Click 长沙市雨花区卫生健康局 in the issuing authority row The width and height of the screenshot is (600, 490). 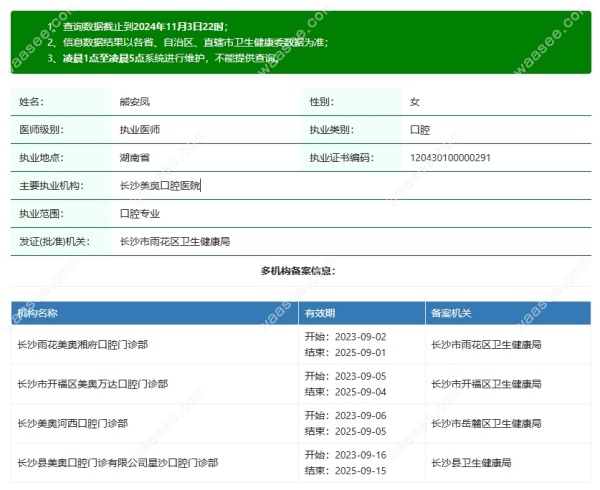click(x=174, y=241)
